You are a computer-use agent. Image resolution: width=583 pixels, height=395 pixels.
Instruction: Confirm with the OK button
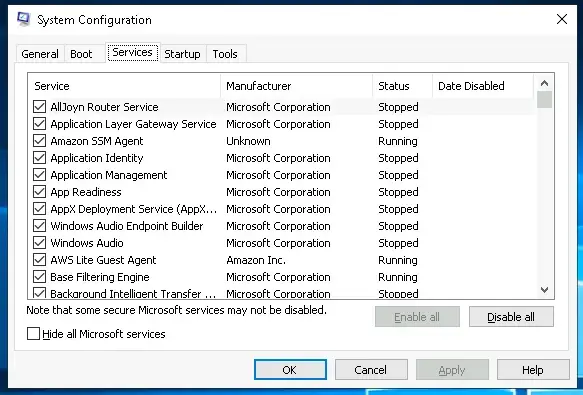[x=290, y=370]
